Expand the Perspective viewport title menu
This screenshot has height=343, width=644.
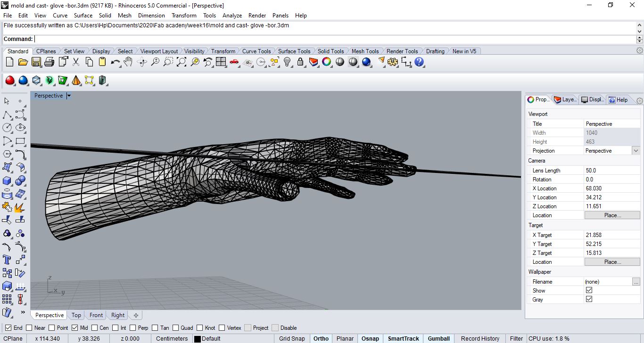pyautogui.click(x=69, y=96)
